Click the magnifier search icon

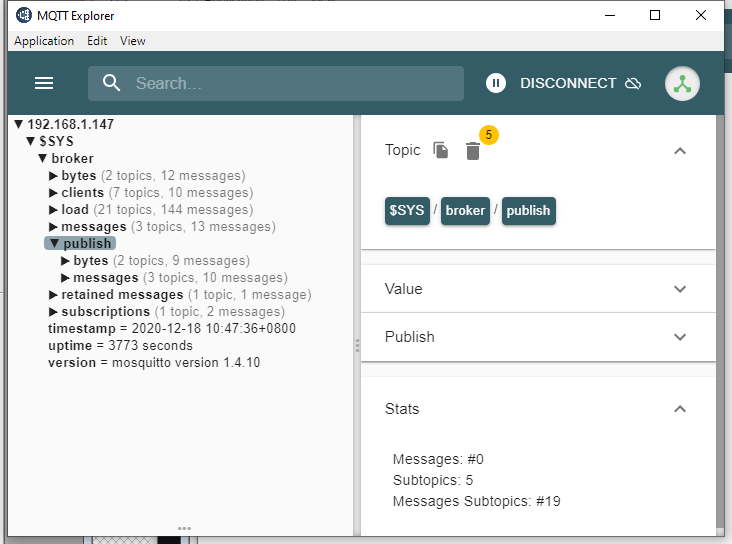pos(112,83)
